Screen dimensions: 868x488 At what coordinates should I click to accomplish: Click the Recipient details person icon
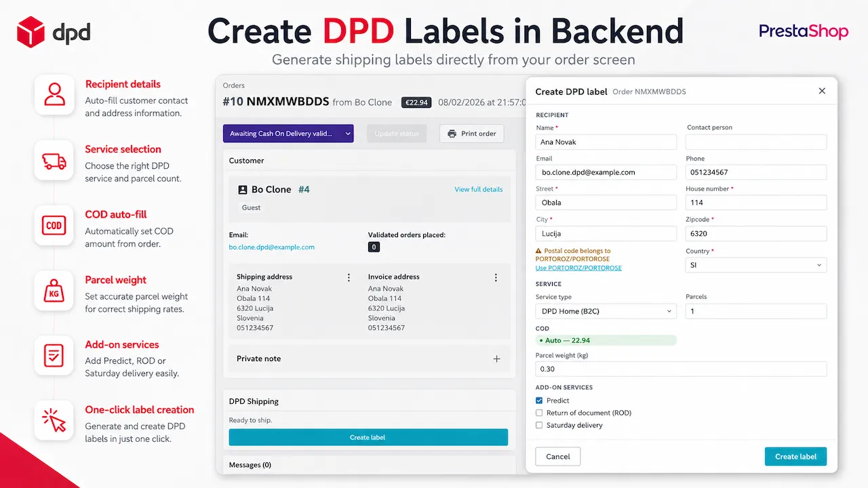point(54,94)
